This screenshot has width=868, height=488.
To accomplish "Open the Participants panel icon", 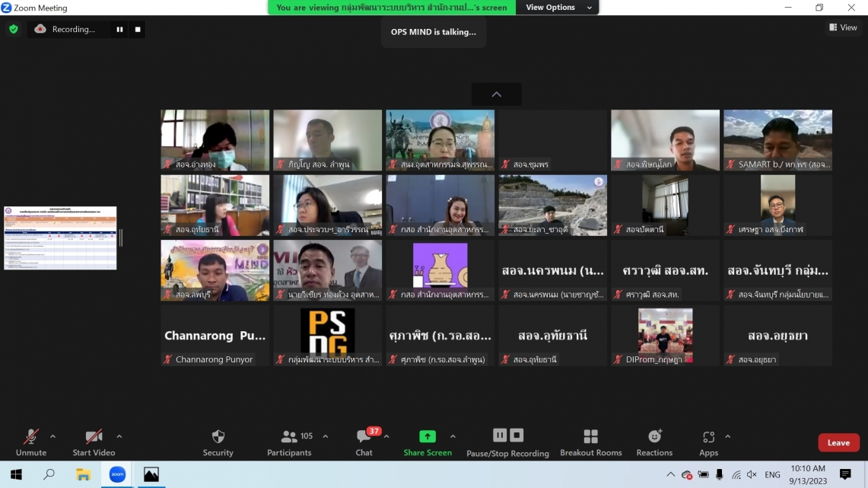I will (289, 436).
